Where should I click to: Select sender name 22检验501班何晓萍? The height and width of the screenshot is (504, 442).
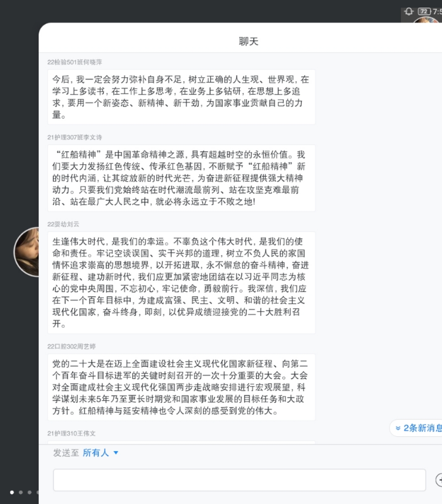coord(75,62)
